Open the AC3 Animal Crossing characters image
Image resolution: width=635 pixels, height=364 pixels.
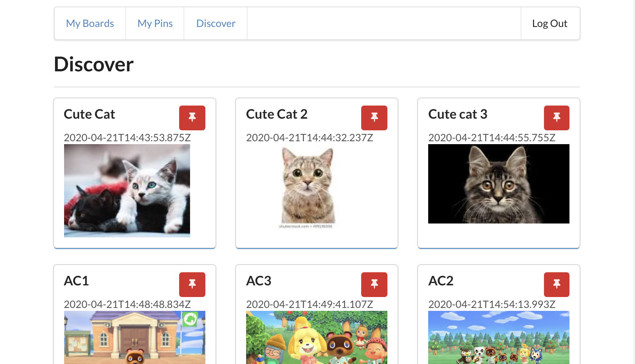[317, 337]
